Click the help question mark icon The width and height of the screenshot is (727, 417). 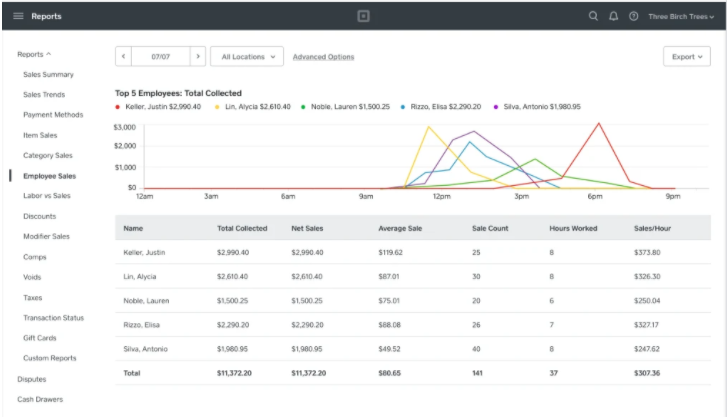pyautogui.click(x=633, y=16)
